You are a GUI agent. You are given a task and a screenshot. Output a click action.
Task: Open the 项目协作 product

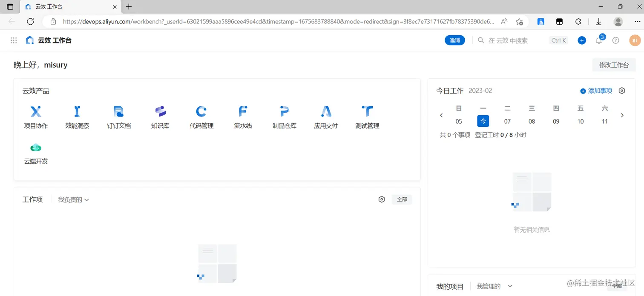pyautogui.click(x=36, y=117)
